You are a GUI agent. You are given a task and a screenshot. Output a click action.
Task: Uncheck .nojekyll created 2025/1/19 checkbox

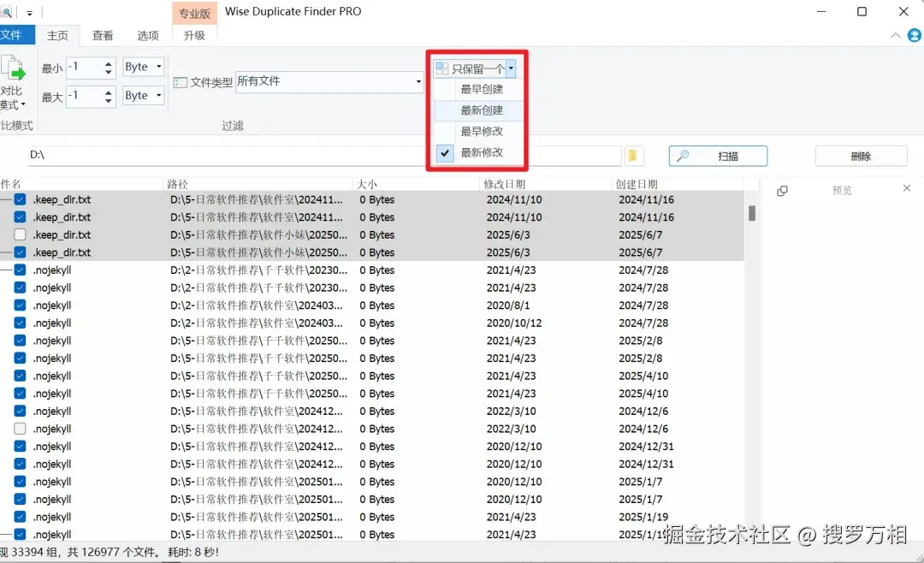click(x=20, y=517)
